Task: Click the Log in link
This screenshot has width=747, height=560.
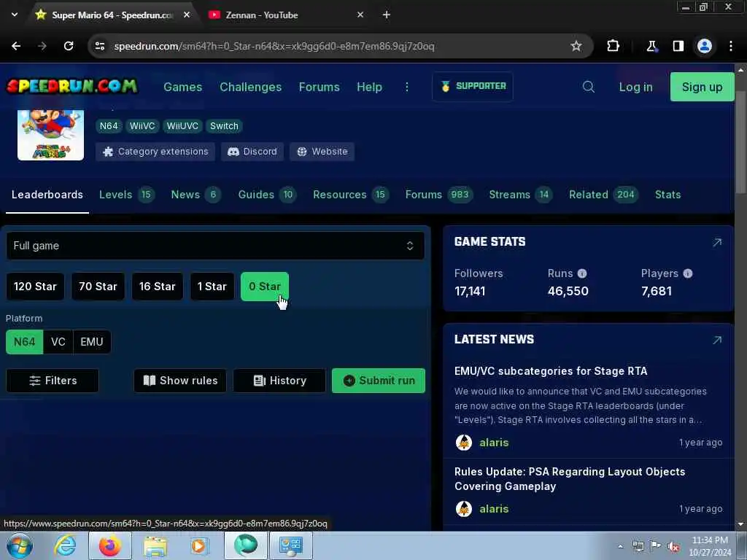Action: (x=635, y=87)
